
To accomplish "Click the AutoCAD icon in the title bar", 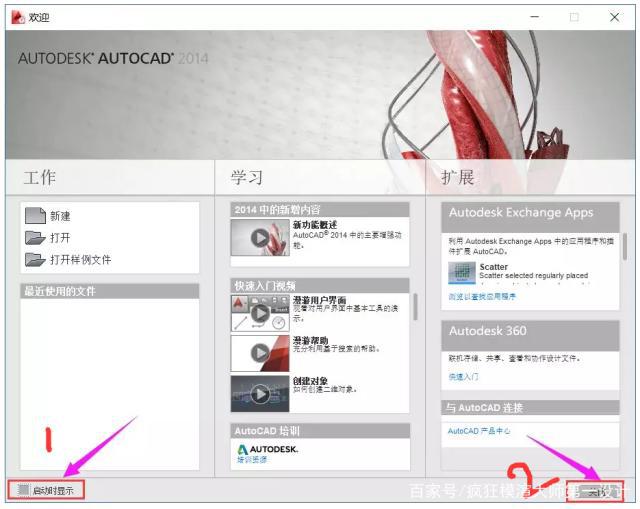I will coord(18,17).
